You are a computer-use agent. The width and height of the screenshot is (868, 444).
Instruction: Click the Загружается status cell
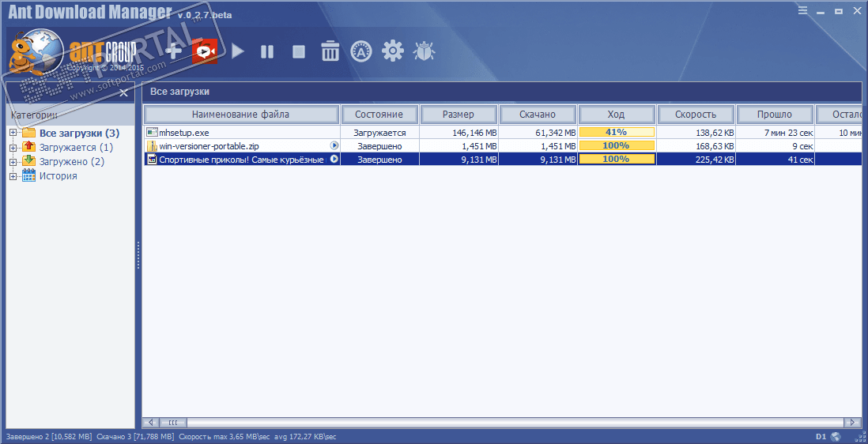point(379,133)
